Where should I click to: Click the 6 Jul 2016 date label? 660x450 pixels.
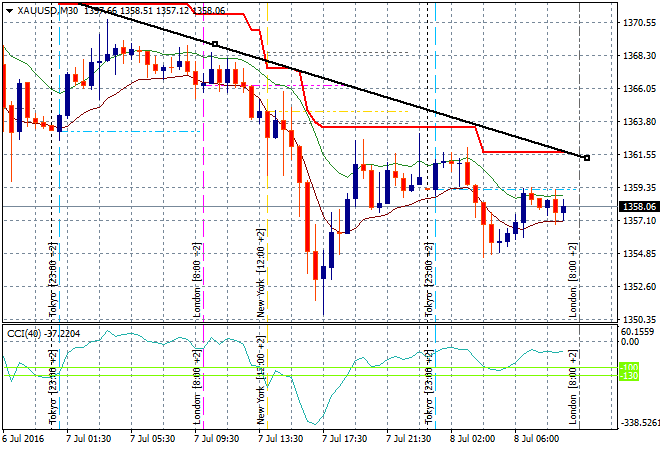24,438
